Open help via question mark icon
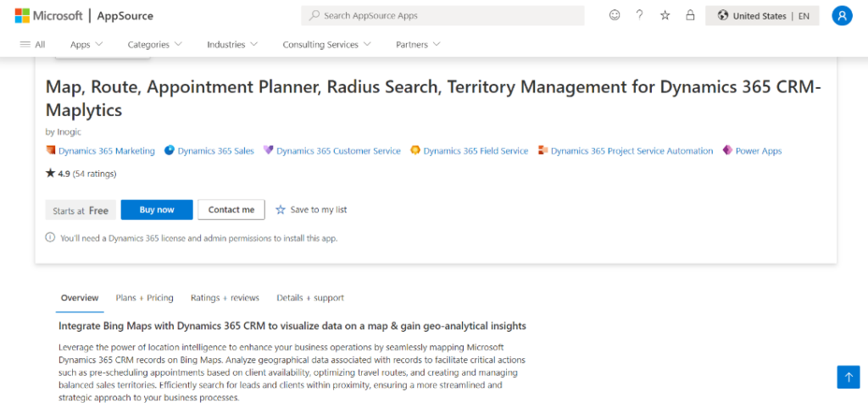This screenshot has width=868, height=403. click(x=640, y=15)
